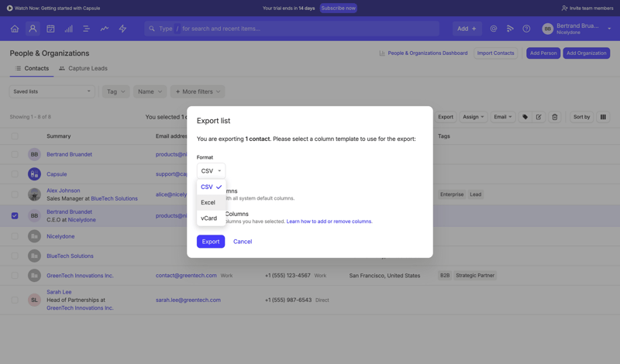This screenshot has height=364, width=620.
Task: Open the Assign dropdown
Action: (x=474, y=117)
